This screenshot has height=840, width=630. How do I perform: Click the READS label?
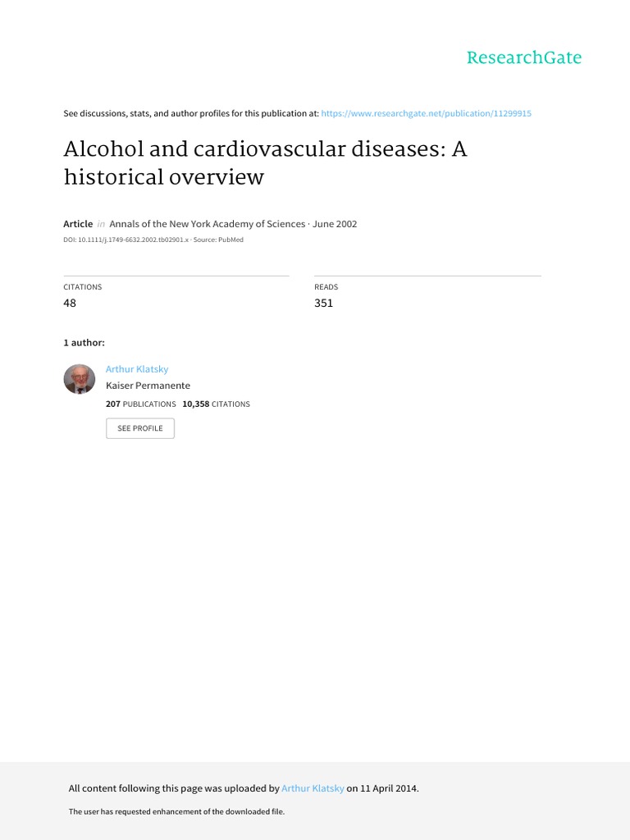click(326, 287)
